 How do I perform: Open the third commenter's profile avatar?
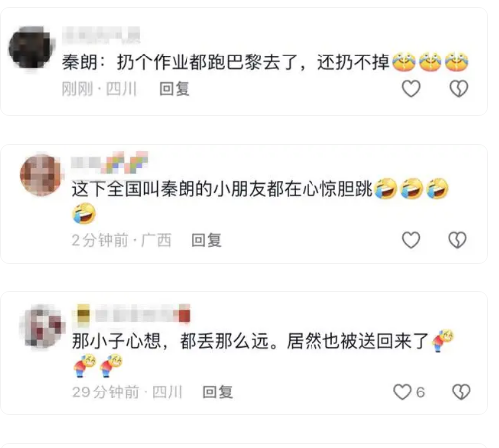pos(43,326)
